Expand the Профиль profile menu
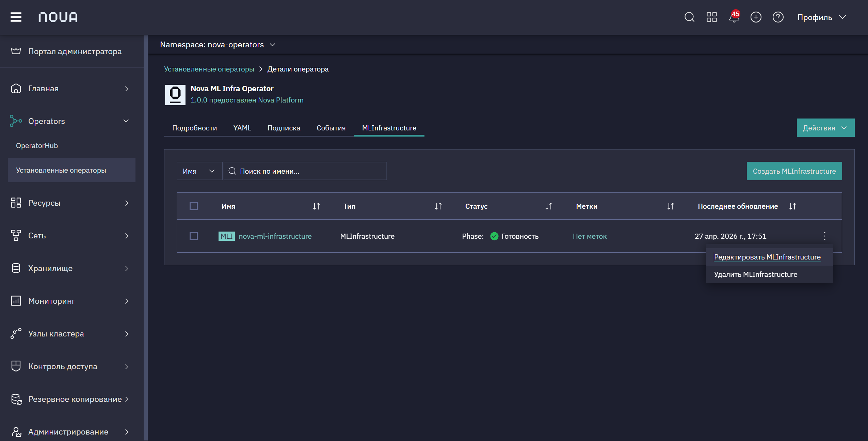Screen dimensions: 868x441 tap(821, 17)
